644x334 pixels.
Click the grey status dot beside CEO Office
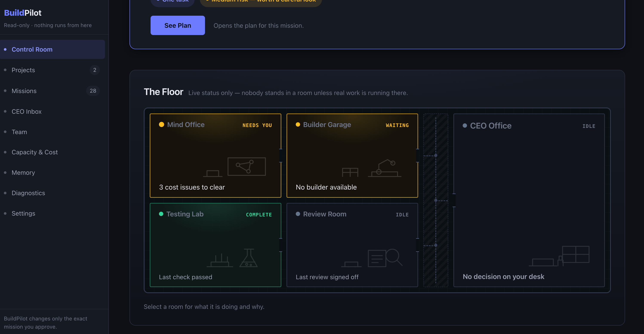(x=465, y=126)
